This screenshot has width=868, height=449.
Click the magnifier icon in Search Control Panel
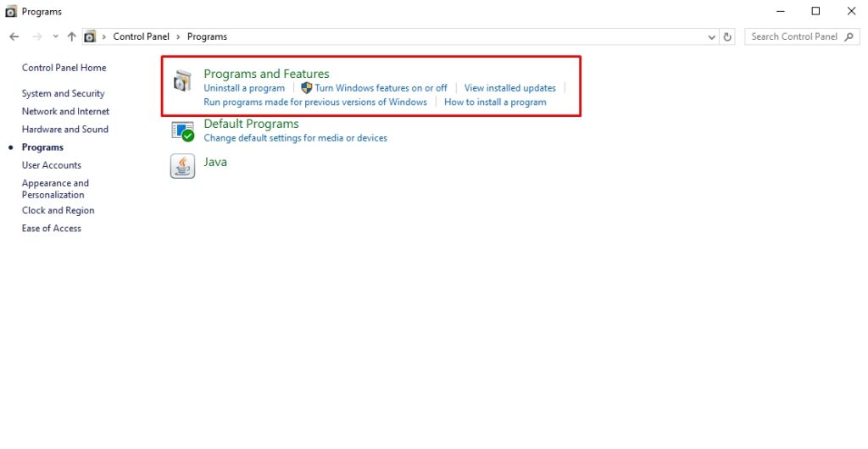(x=849, y=36)
